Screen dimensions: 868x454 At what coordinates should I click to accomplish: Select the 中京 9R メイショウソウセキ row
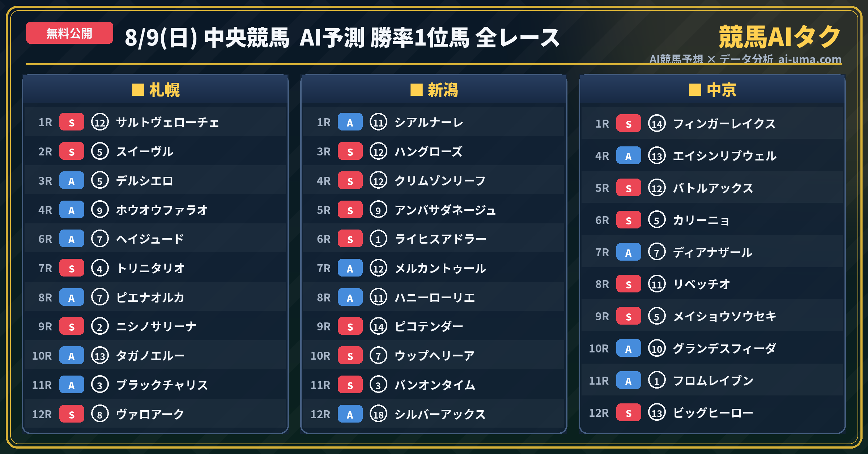click(x=712, y=316)
